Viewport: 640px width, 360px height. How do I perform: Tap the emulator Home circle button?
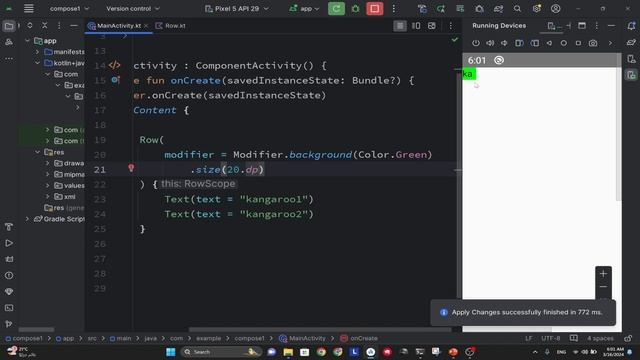pos(564,43)
